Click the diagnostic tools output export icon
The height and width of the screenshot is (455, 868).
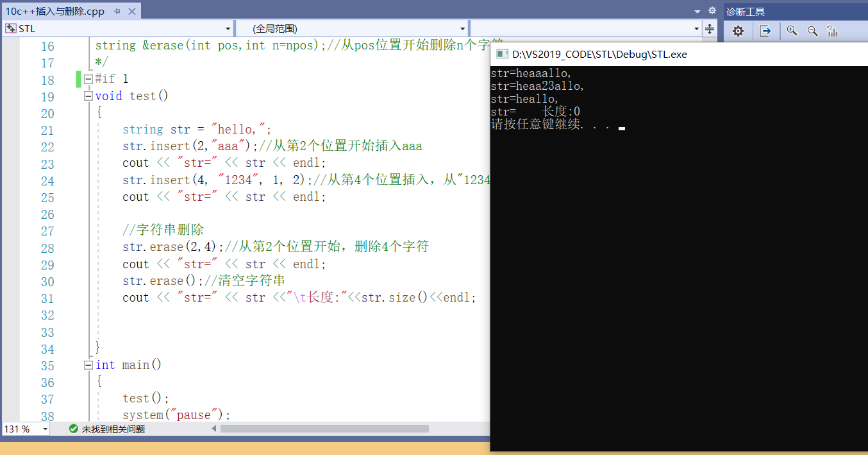point(765,31)
